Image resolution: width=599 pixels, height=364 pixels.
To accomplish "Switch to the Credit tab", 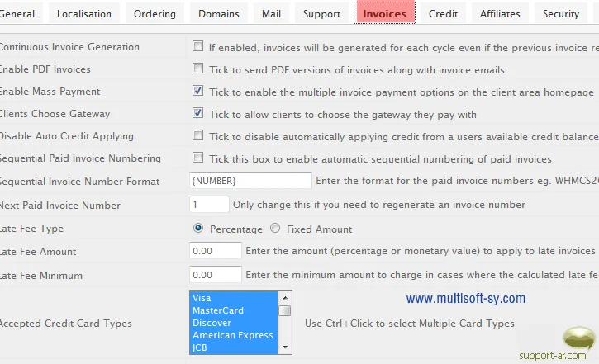I will click(444, 13).
